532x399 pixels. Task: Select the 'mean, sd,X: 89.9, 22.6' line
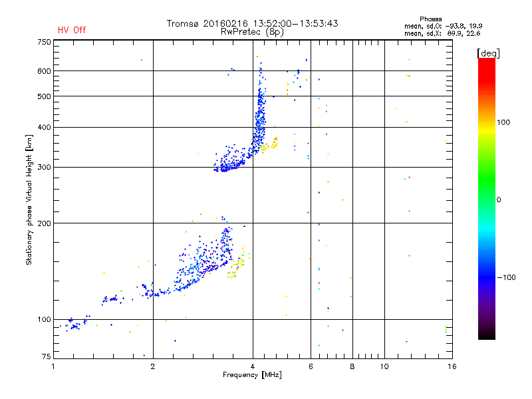point(442,33)
